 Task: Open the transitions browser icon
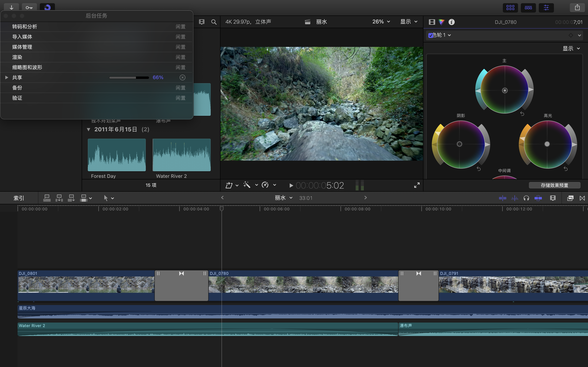click(x=582, y=198)
